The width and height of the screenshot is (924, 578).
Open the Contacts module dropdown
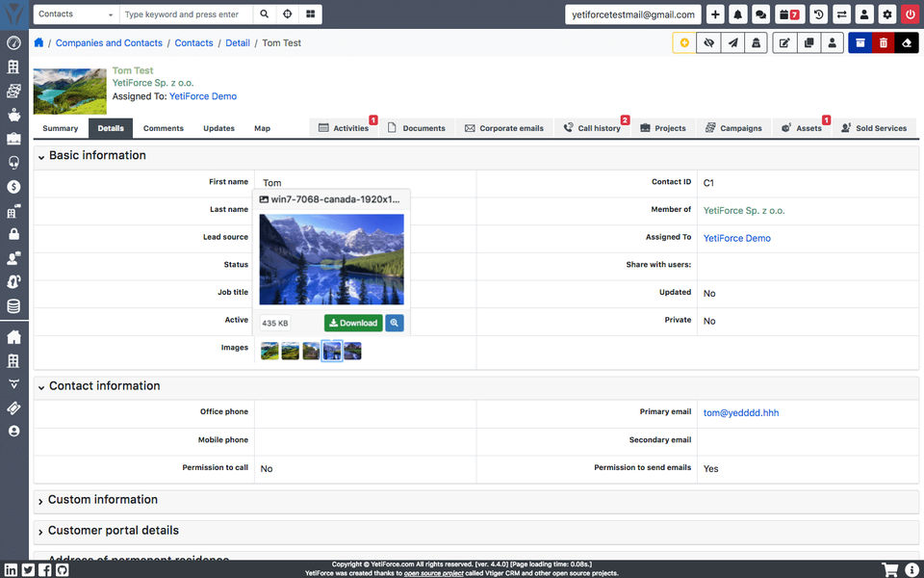click(76, 14)
